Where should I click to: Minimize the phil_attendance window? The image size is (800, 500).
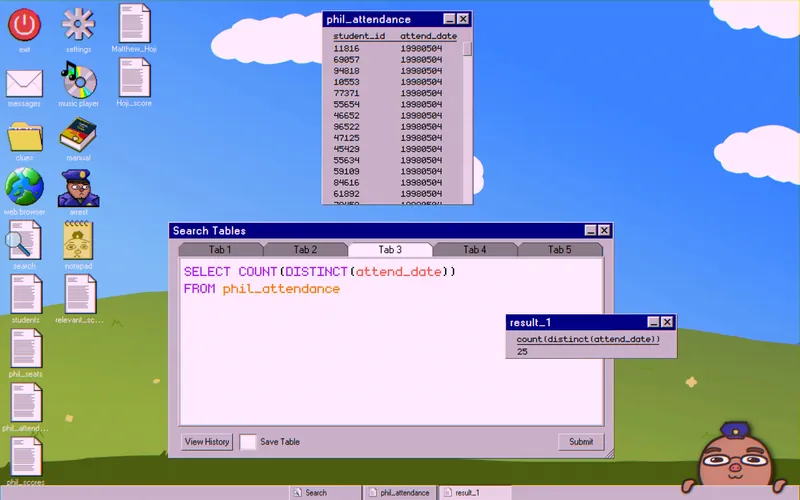(449, 19)
